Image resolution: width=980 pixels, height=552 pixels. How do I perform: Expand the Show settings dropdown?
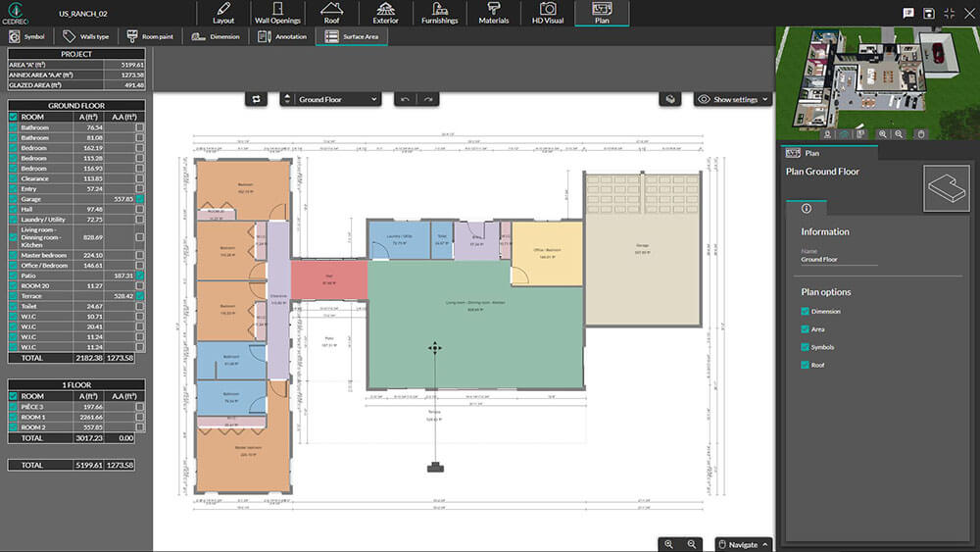(733, 99)
